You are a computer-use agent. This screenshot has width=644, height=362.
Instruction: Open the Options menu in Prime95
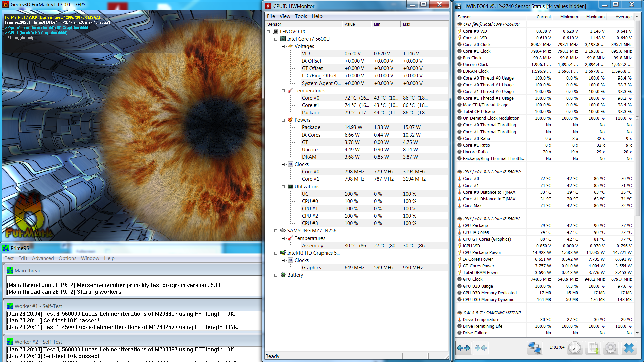pos(67,258)
